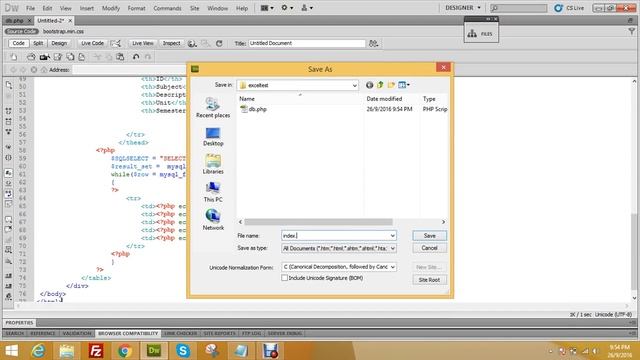Click in the File name input field
This screenshot has width=640, height=360.
pos(335,236)
